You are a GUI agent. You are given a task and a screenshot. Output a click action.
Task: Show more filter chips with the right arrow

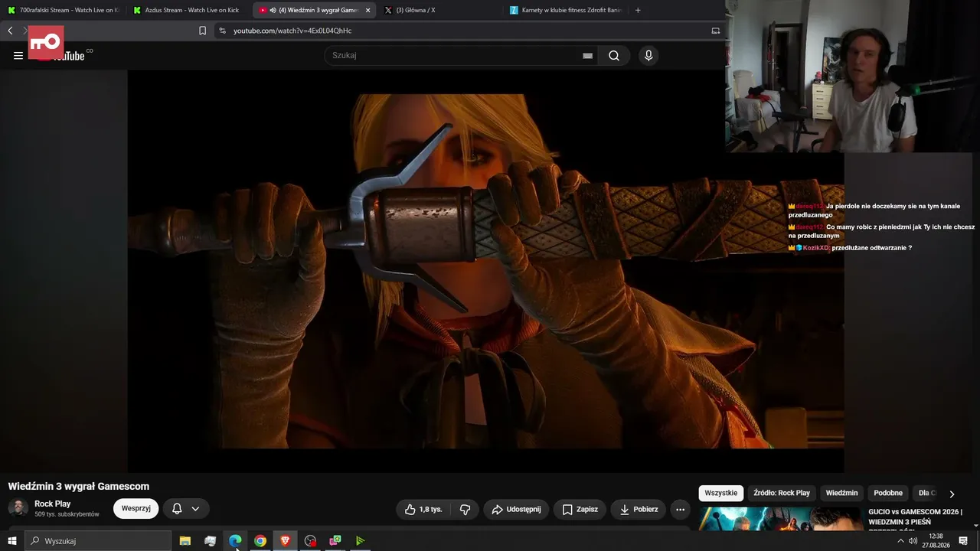pos(952,494)
